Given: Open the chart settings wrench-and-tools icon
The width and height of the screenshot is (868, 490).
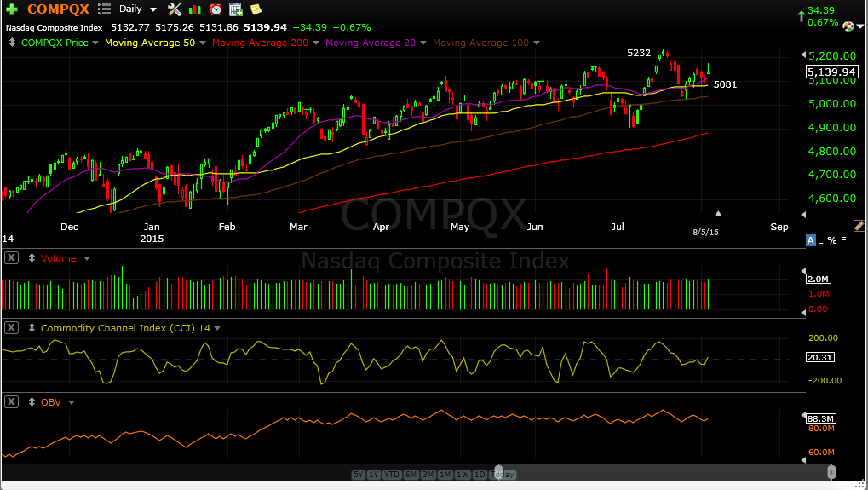Looking at the screenshot, I should point(175,9).
